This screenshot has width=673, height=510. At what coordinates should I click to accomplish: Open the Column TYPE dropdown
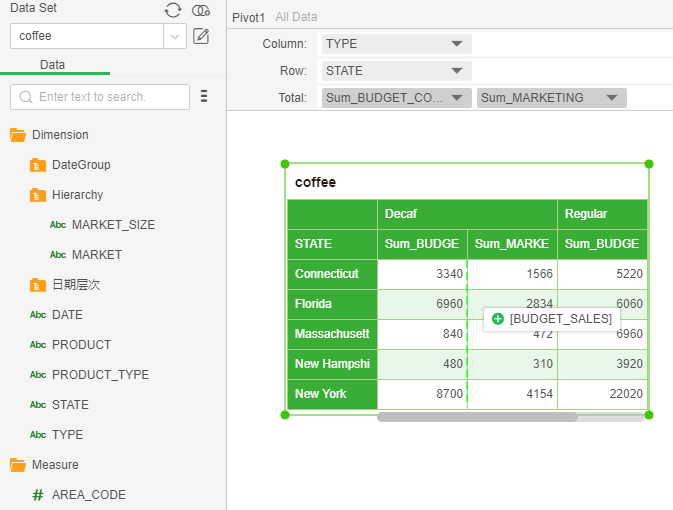457,44
